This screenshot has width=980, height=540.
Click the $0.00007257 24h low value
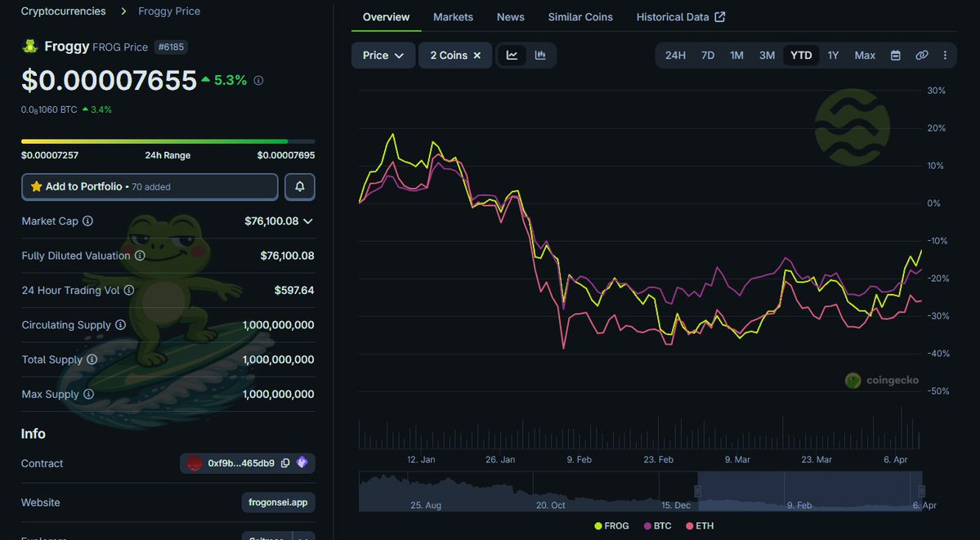point(50,155)
